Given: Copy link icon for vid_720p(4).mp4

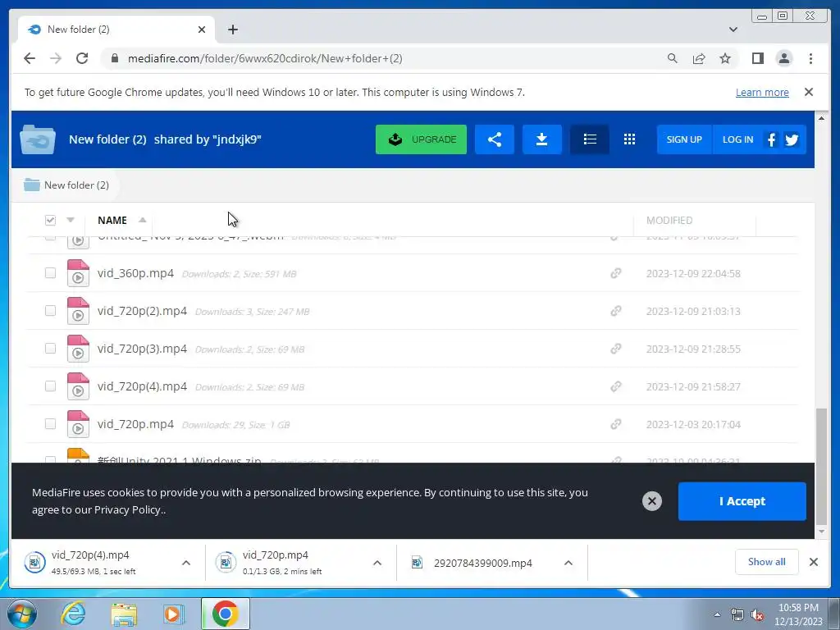Looking at the screenshot, I should coord(615,386).
